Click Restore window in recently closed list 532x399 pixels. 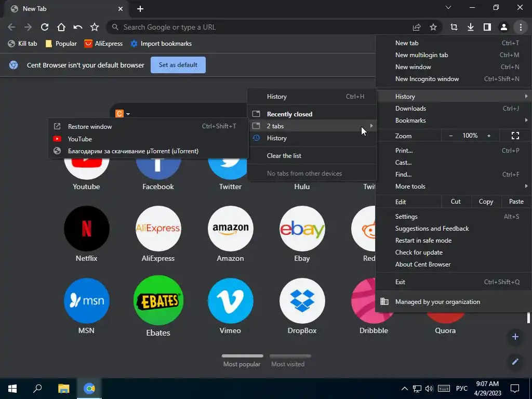[149, 127]
